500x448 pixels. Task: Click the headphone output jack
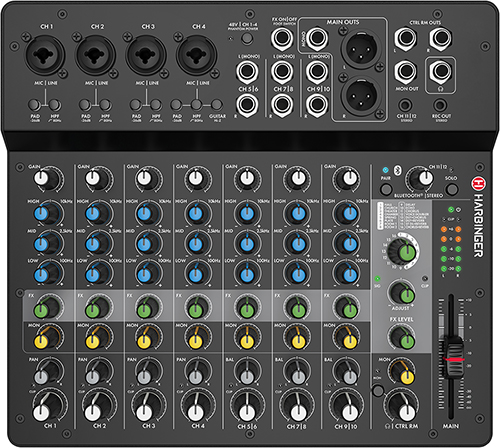pyautogui.click(x=440, y=71)
